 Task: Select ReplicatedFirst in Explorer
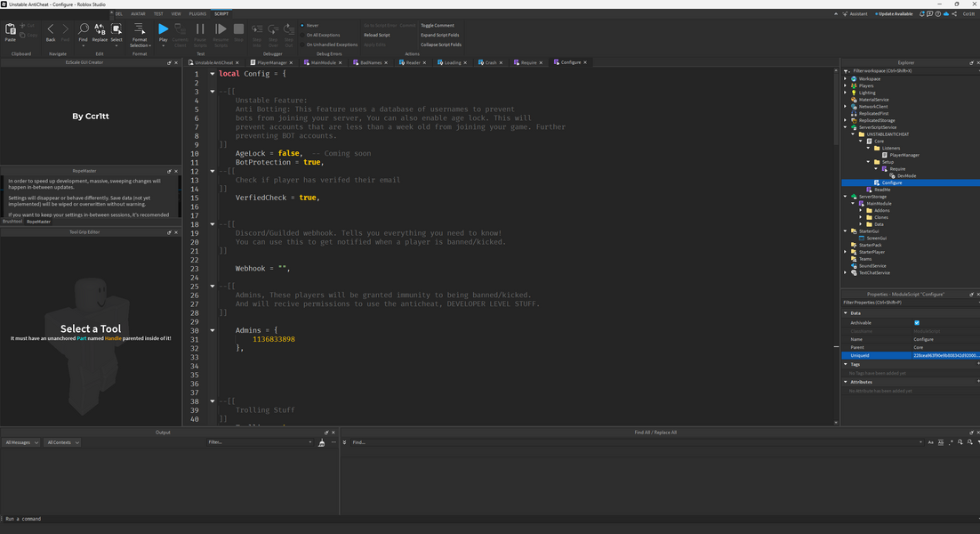point(873,113)
